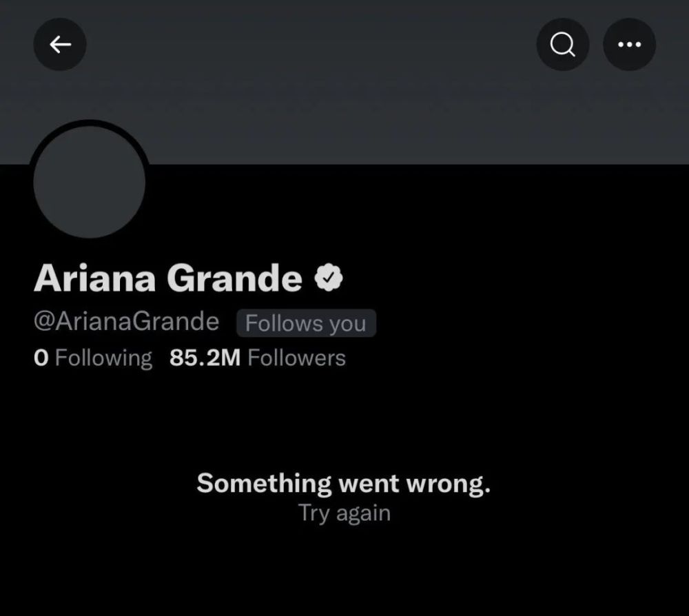This screenshot has height=616, width=689.
Task: Click the Follows you badge
Action: (x=307, y=323)
